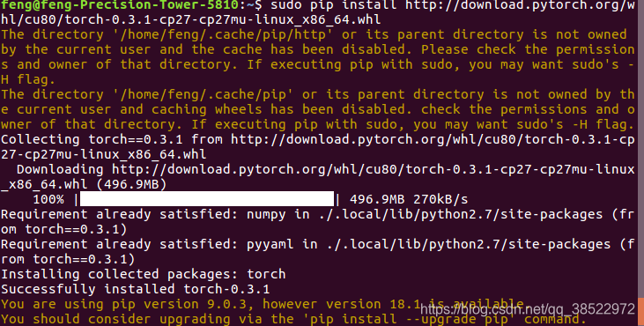Click the '270kB/s' download speed
The image size is (644, 326).
coord(440,199)
